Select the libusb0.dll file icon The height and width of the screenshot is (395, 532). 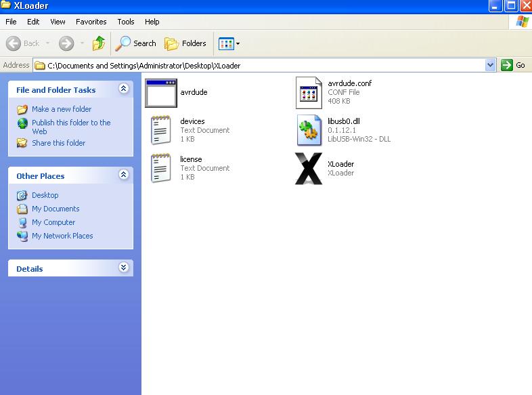point(309,130)
